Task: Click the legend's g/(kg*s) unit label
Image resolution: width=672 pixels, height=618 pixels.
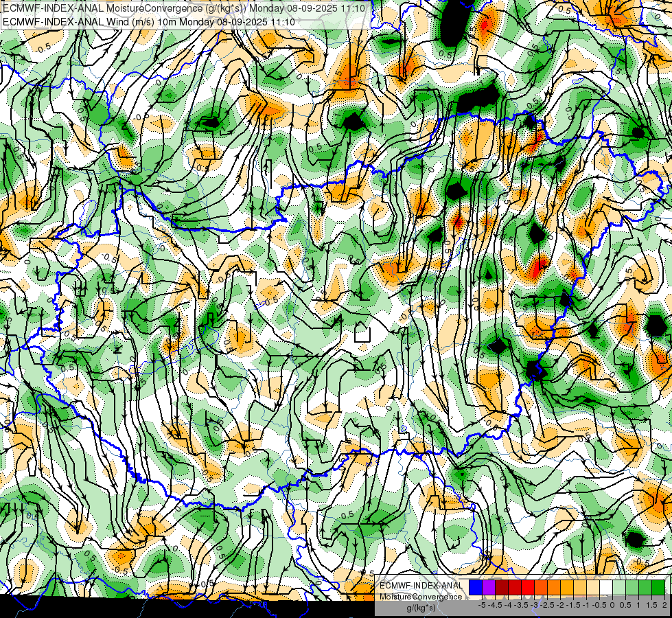Action: [x=421, y=608]
